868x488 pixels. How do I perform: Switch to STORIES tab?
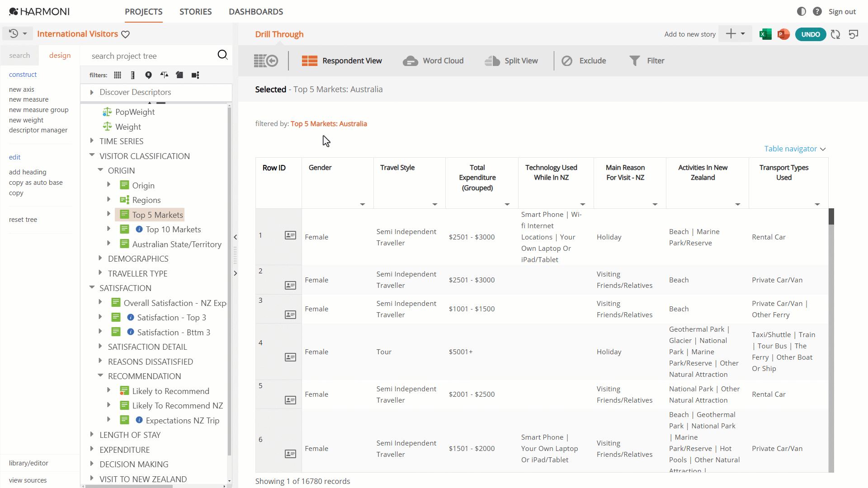195,12
